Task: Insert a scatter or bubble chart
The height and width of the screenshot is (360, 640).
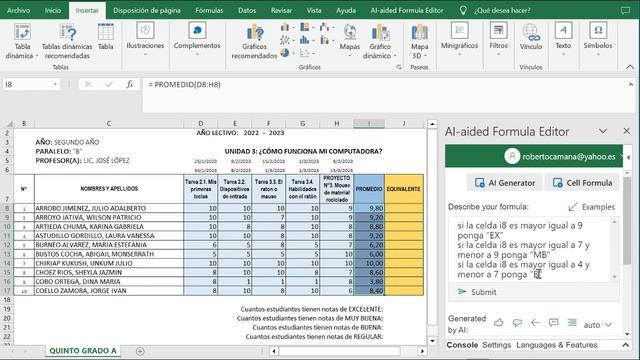Action: [x=306, y=53]
